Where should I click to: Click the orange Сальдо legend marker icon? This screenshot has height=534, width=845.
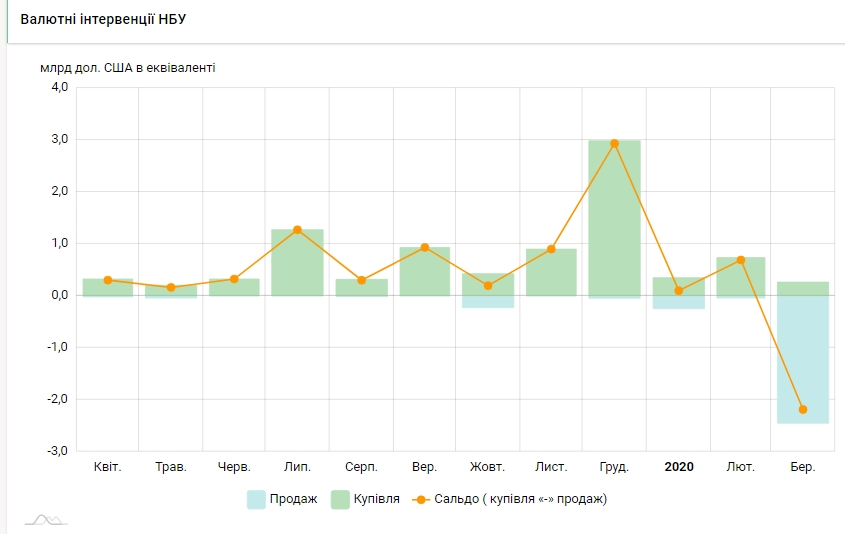pos(422,499)
